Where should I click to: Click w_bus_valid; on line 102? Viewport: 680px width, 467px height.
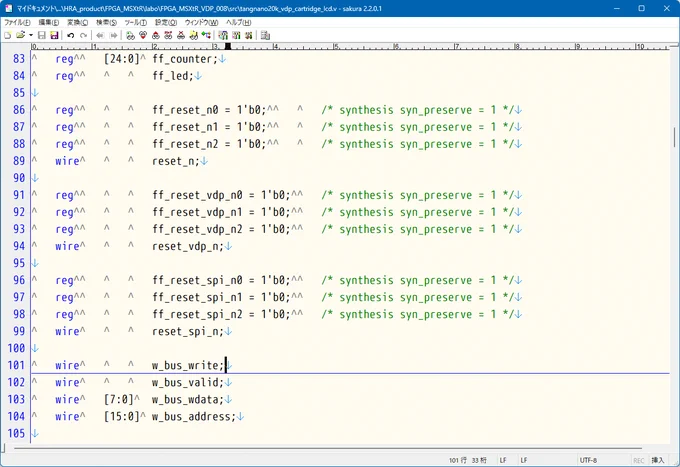coord(188,382)
